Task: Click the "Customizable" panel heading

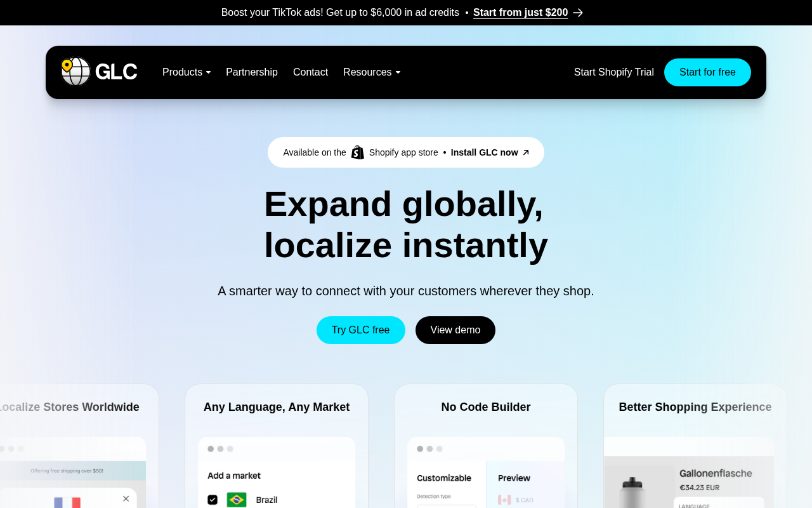Action: 444,478
